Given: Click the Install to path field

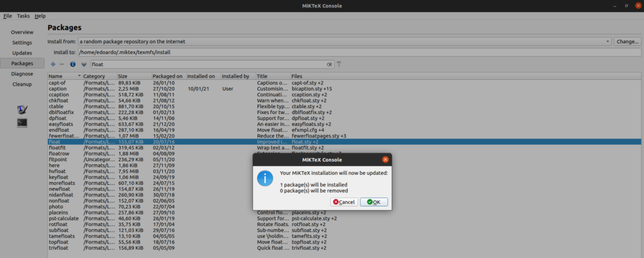Looking at the screenshot, I should (x=359, y=52).
